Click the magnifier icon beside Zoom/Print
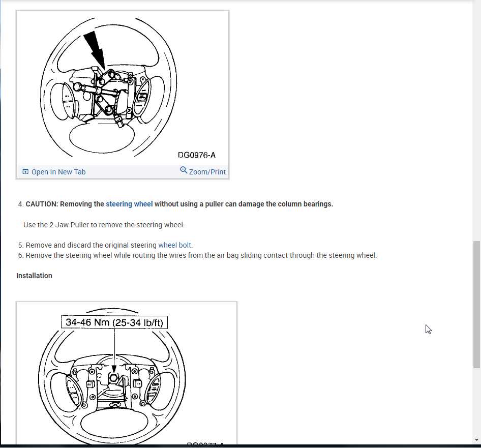 point(184,170)
